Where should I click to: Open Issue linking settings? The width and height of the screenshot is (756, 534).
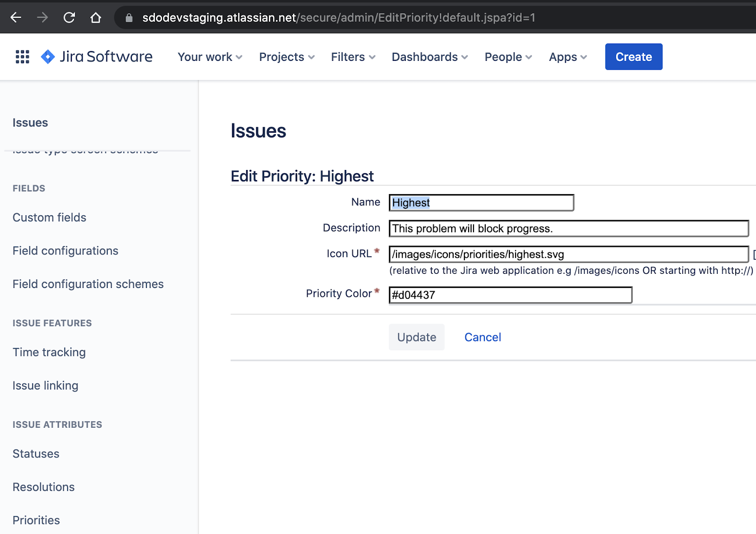click(45, 386)
